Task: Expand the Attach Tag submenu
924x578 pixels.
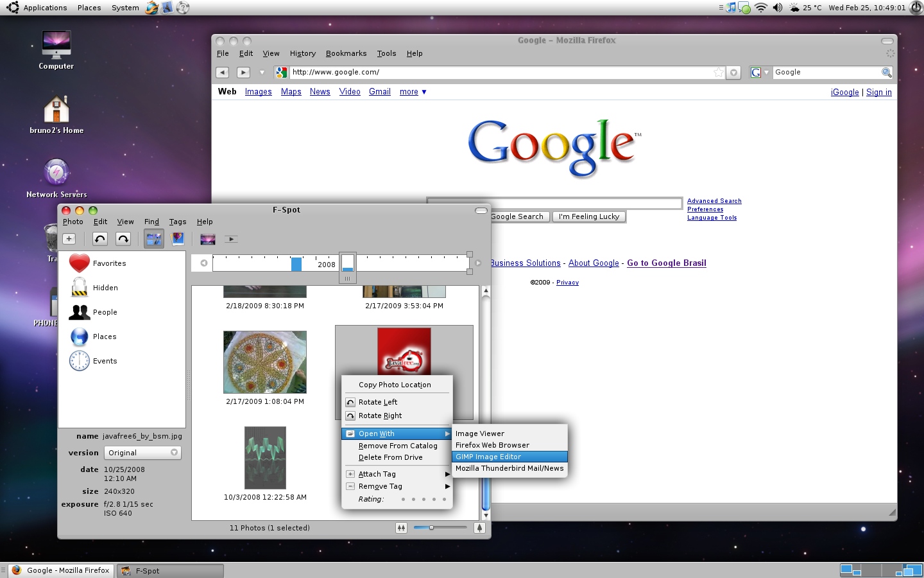Action: pyautogui.click(x=397, y=474)
